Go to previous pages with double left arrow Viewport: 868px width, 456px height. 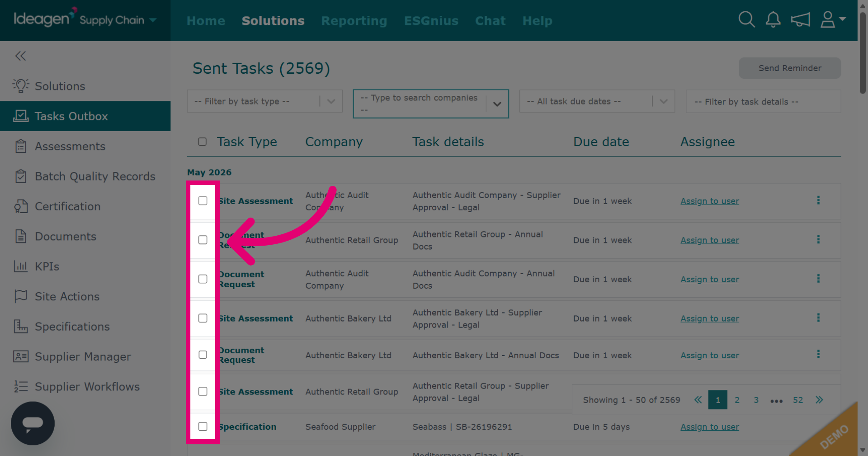698,400
